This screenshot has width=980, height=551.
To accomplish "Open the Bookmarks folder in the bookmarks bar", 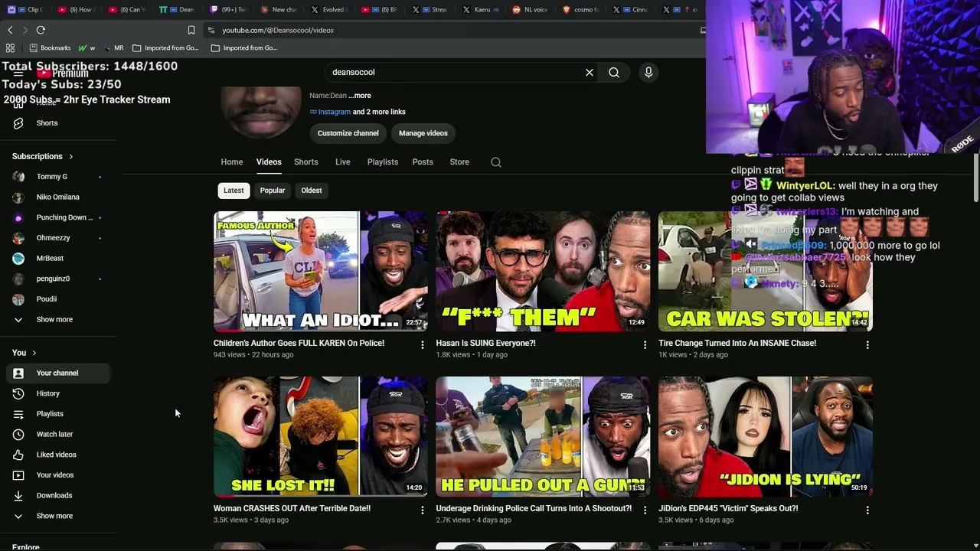I will tap(50, 47).
